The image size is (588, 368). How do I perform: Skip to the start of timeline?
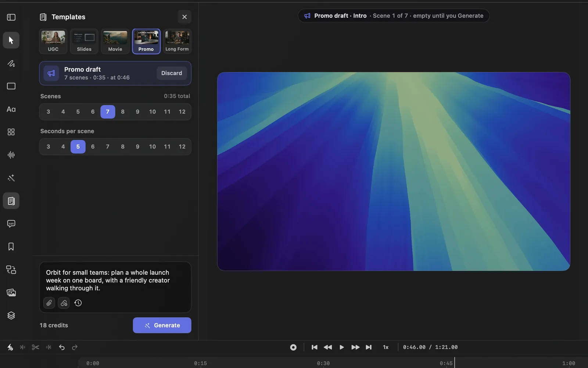point(314,347)
